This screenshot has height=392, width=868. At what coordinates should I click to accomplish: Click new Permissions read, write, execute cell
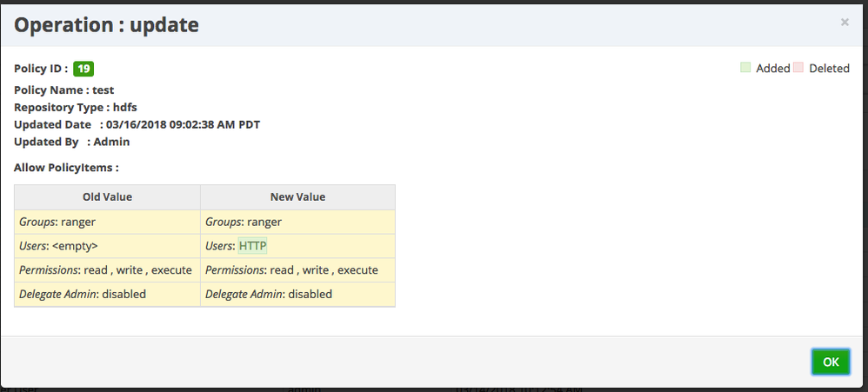tap(297, 270)
